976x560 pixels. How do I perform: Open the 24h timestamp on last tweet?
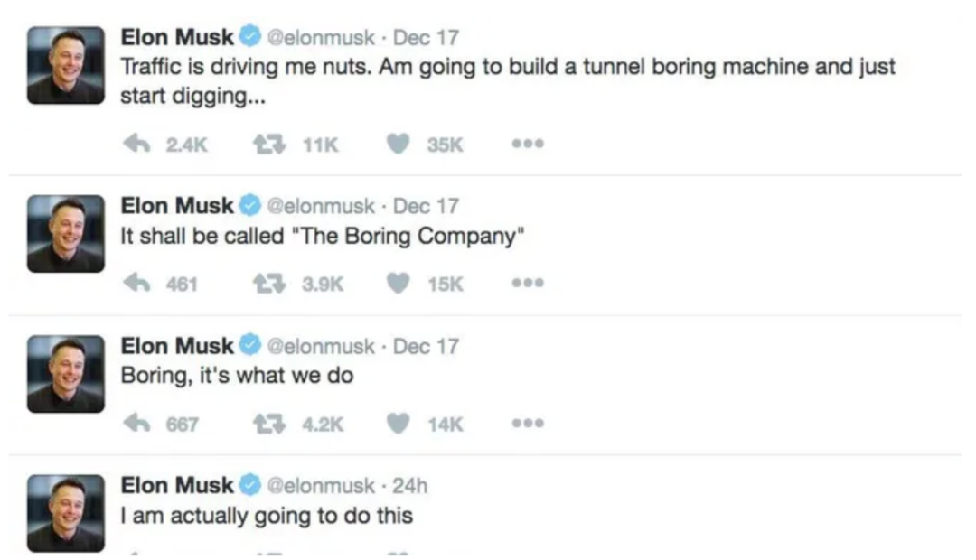[x=410, y=486]
